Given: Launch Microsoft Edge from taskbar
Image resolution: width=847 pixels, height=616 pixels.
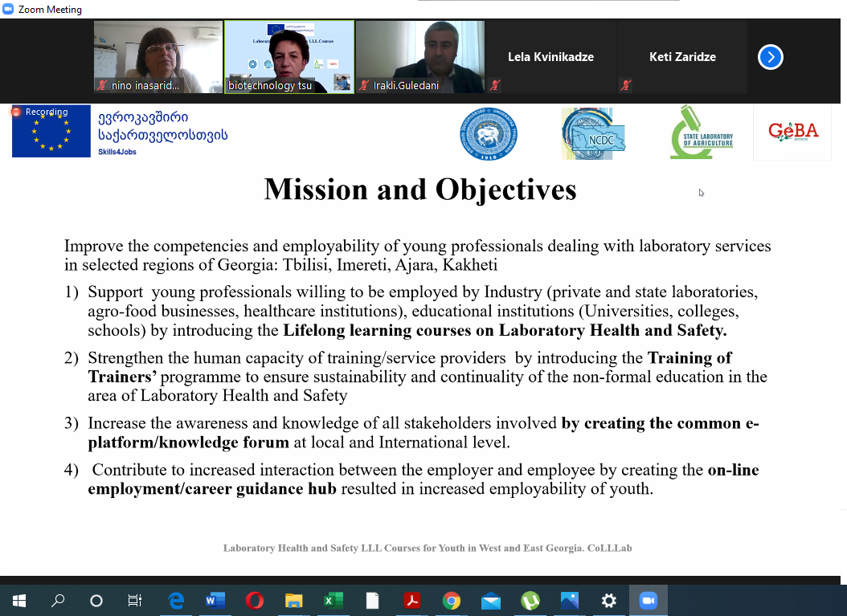Looking at the screenshot, I should click(176, 601).
